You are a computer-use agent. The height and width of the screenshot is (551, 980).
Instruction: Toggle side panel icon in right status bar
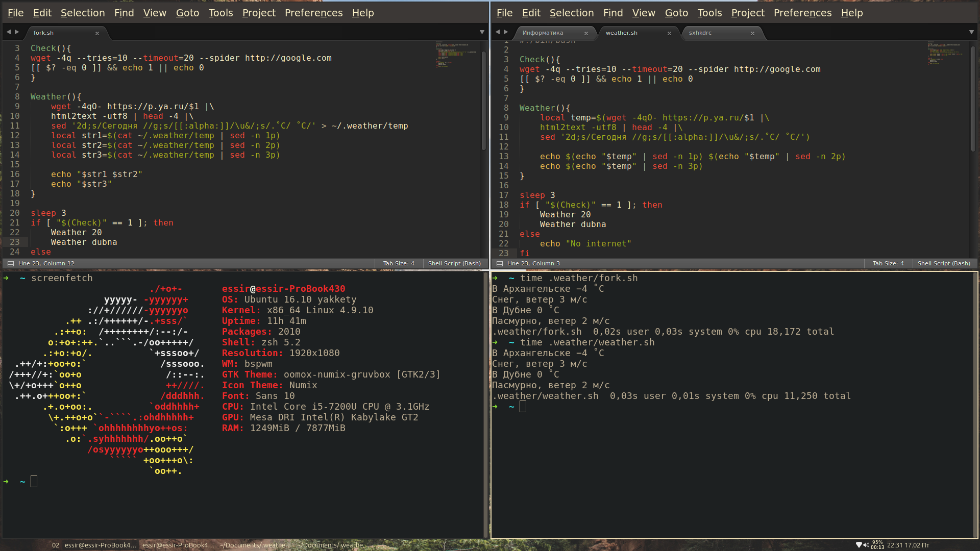pyautogui.click(x=500, y=264)
